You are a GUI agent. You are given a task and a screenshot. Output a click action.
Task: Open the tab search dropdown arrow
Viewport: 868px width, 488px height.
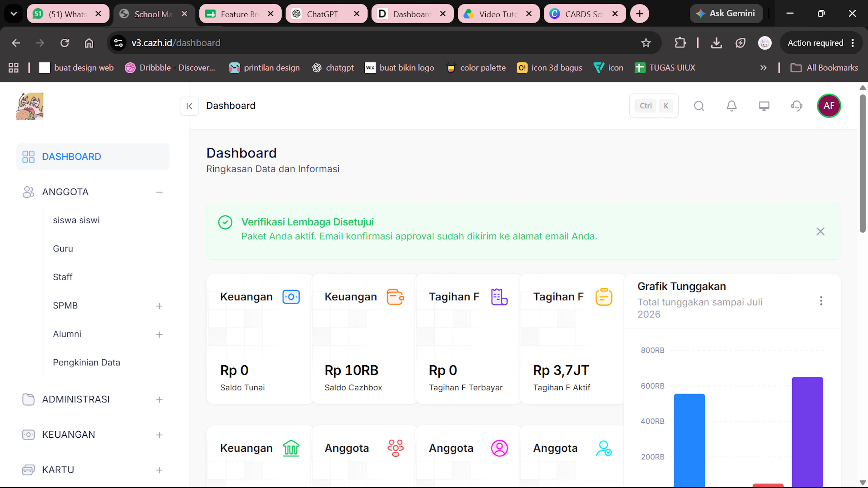pyautogui.click(x=14, y=14)
